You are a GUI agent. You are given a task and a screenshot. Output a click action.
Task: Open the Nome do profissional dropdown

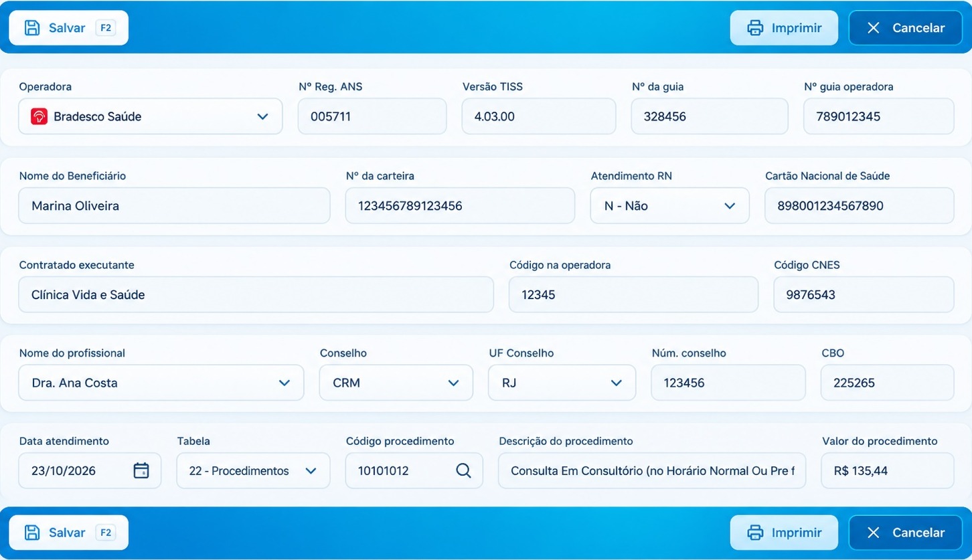point(161,383)
